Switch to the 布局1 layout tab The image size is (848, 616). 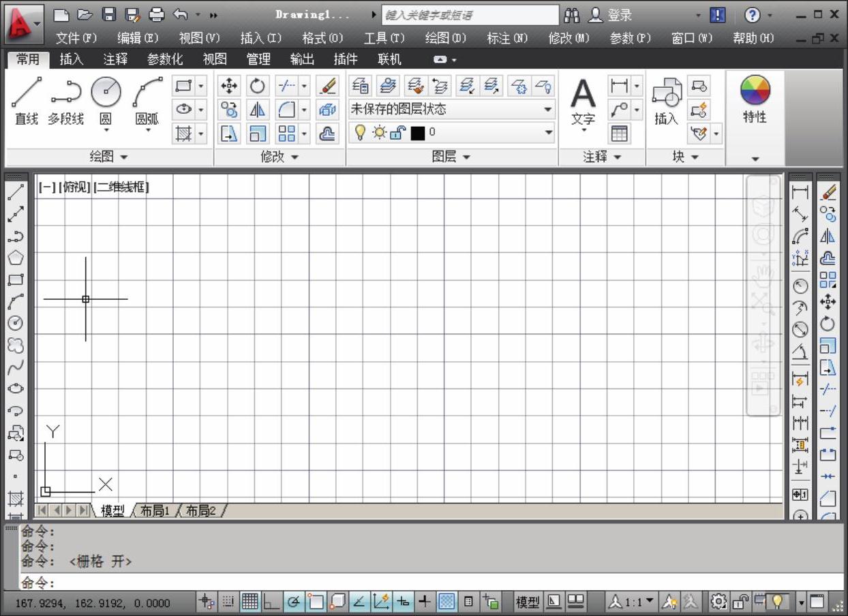[155, 510]
